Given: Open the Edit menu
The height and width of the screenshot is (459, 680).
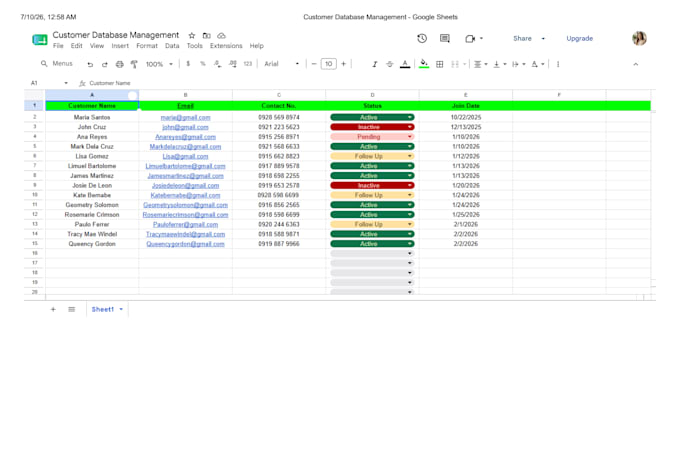Looking at the screenshot, I should [76, 46].
